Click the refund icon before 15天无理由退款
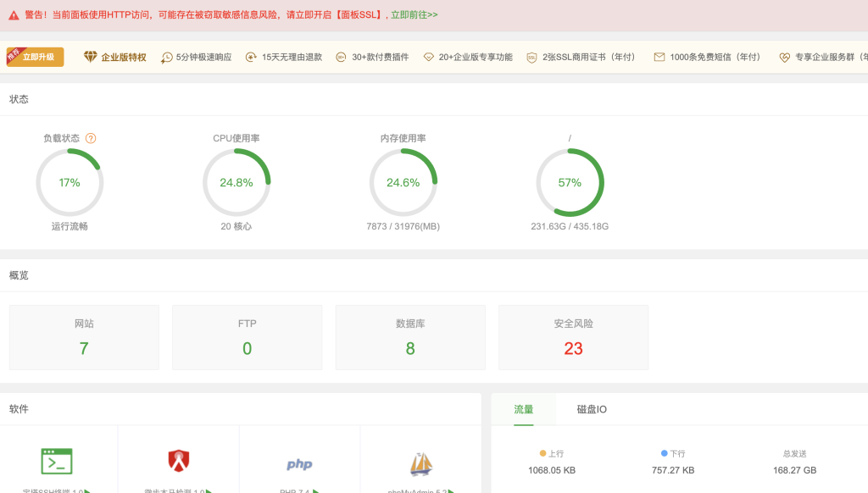This screenshot has height=493, width=868. (x=251, y=57)
